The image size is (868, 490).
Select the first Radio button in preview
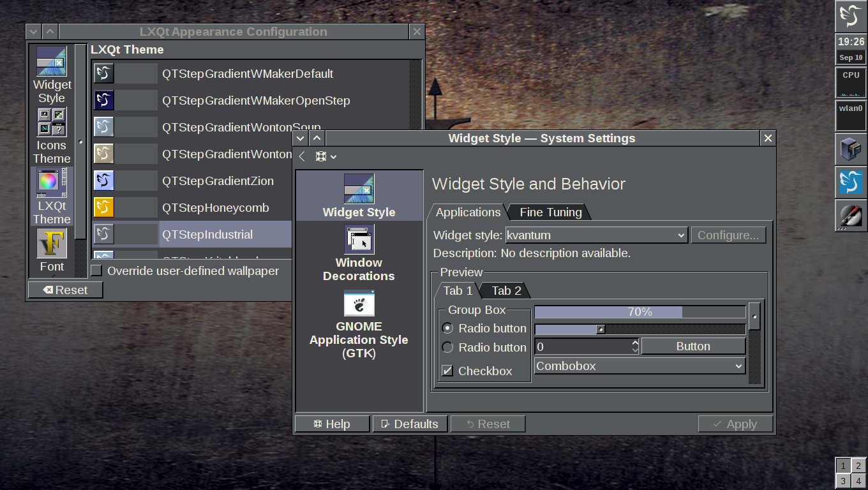447,328
